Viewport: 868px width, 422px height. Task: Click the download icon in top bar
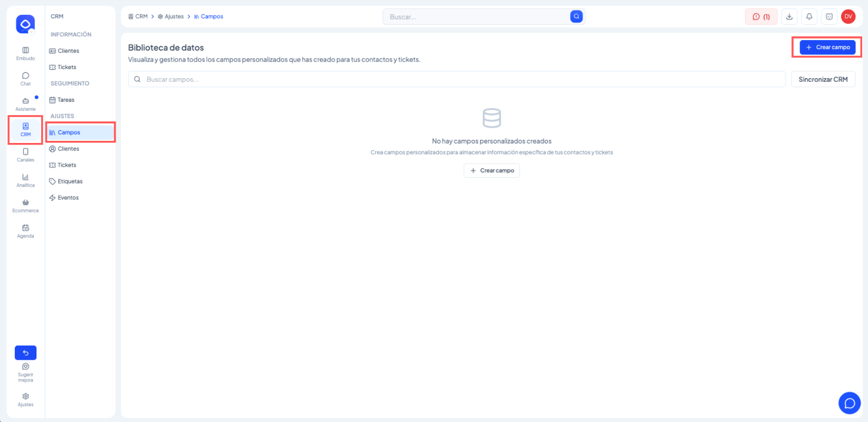click(x=789, y=17)
